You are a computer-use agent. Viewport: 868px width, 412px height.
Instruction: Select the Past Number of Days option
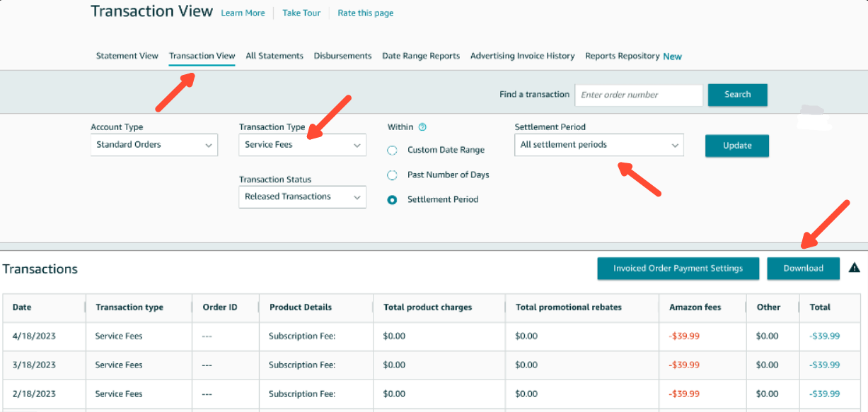coord(392,175)
